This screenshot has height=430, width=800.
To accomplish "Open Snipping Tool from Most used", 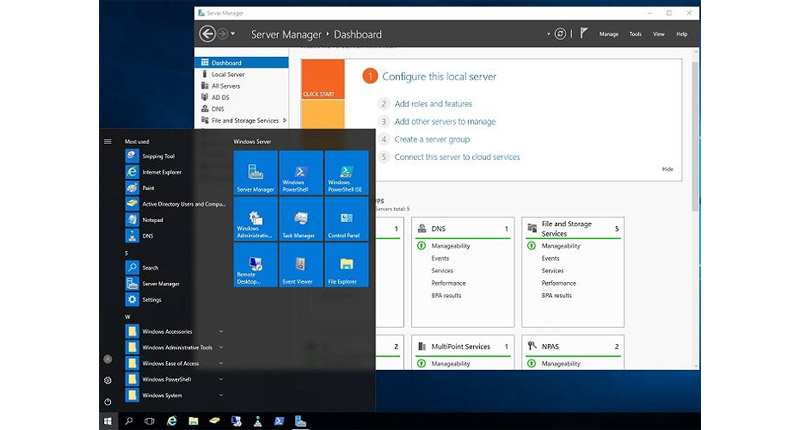I will tap(158, 156).
